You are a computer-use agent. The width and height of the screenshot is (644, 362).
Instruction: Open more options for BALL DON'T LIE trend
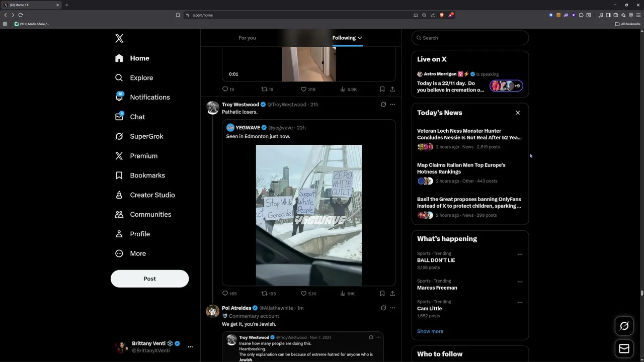pos(520,254)
